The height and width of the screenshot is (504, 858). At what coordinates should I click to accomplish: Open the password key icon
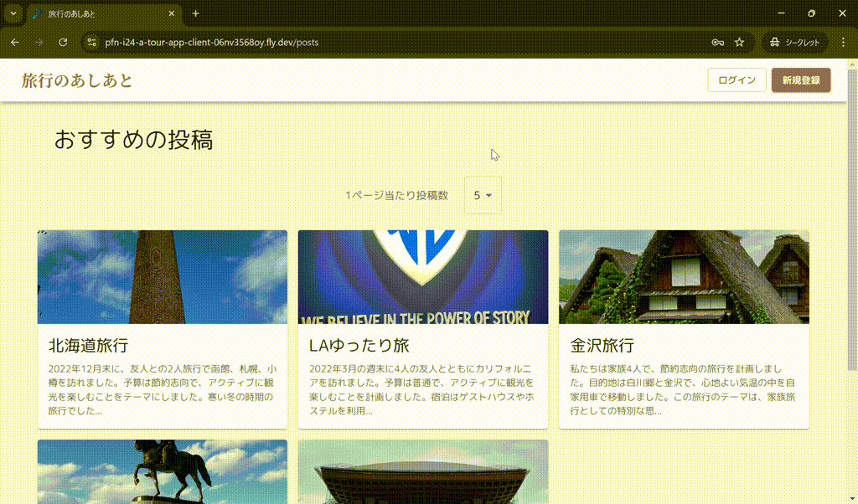pos(718,42)
